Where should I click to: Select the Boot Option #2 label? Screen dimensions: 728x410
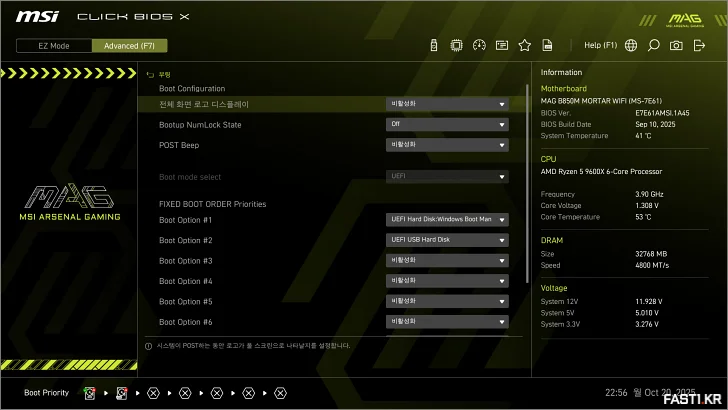pos(185,241)
